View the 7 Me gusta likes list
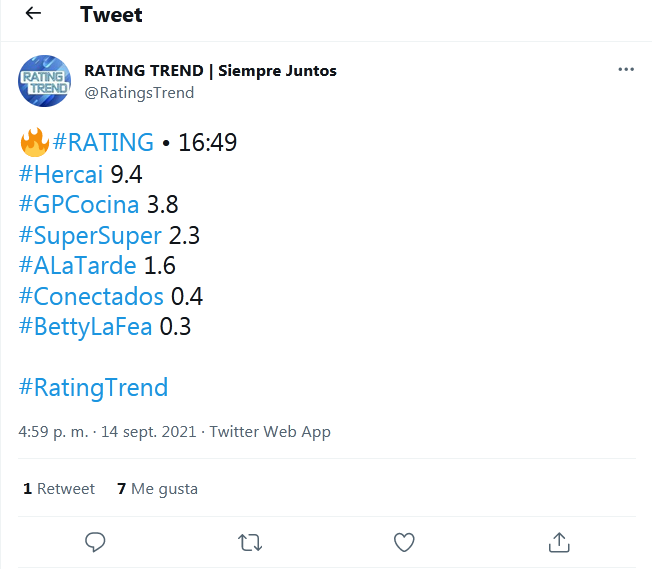This screenshot has height=569, width=652. (x=158, y=489)
